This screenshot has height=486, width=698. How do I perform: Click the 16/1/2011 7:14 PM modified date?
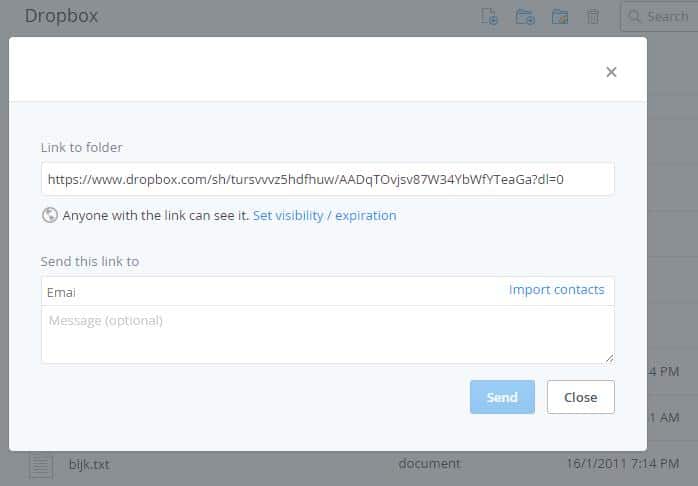pos(623,464)
